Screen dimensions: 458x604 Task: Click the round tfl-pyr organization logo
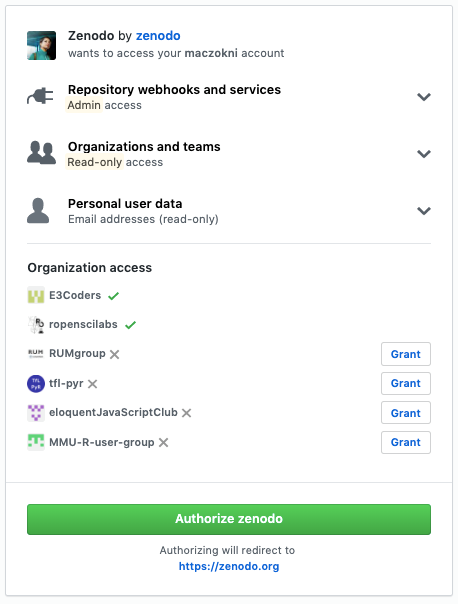36,384
